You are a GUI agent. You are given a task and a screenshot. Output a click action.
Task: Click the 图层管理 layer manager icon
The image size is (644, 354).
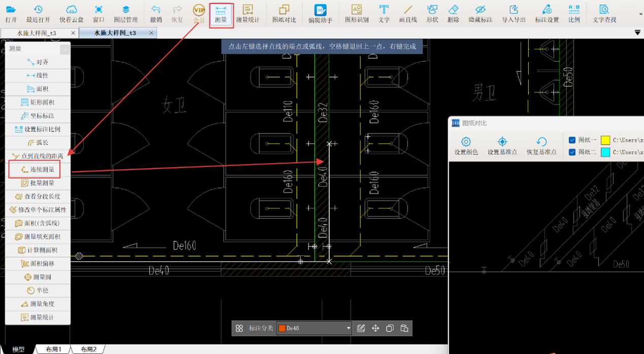pos(125,14)
